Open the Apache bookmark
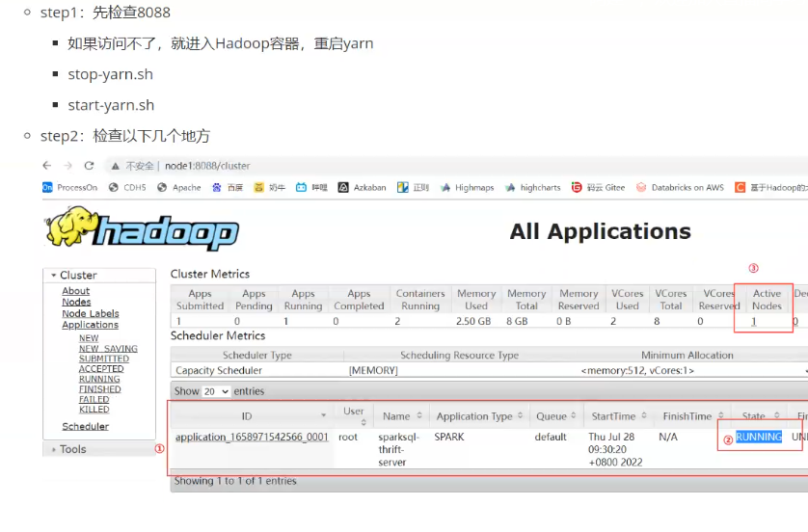Image resolution: width=808 pixels, height=532 pixels. pos(178,188)
